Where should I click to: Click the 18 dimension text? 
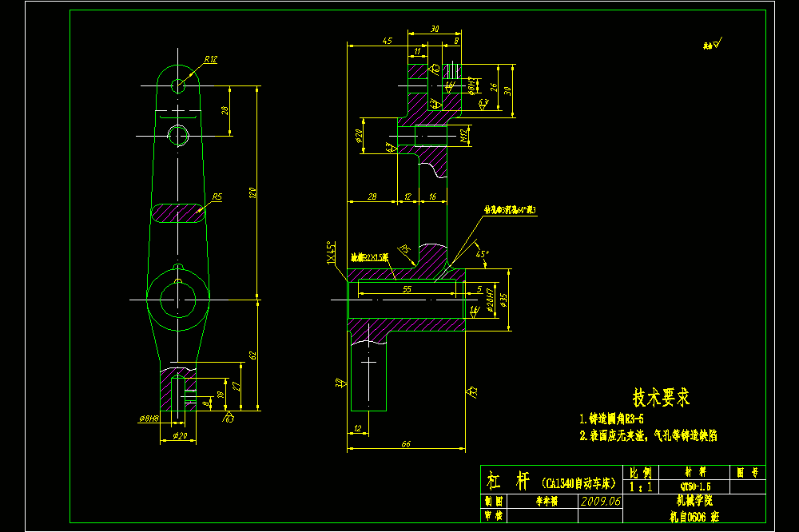tap(221, 395)
